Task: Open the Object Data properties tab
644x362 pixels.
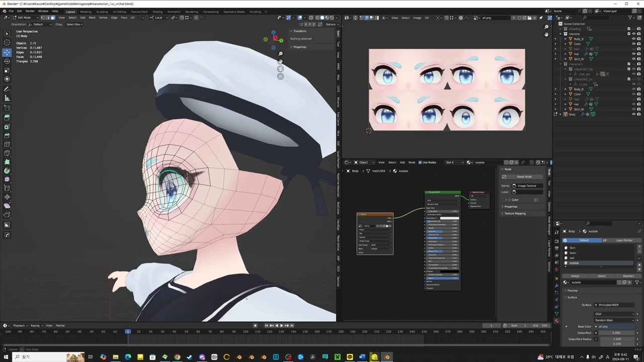Action: click(556, 314)
